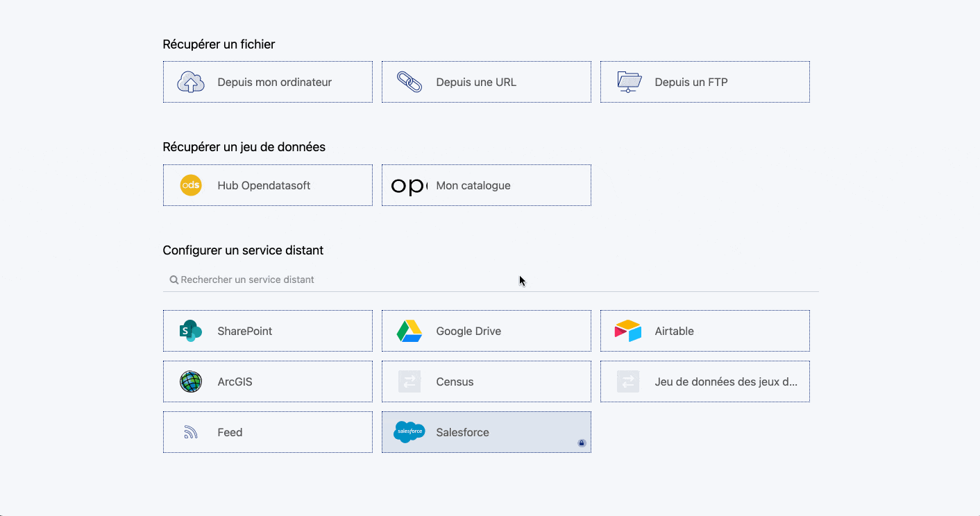Click the chain link URL icon
Screen dimensions: 980x516
click(x=409, y=82)
